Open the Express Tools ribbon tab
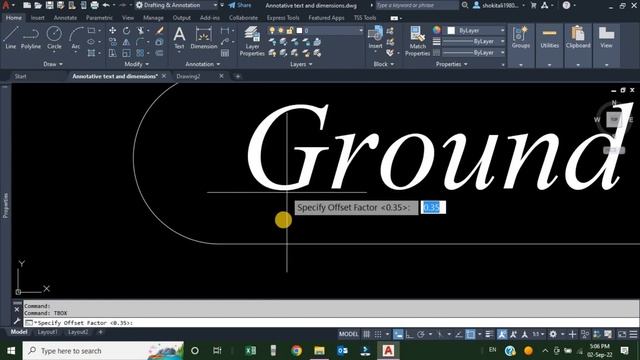The height and width of the screenshot is (360, 640). tap(283, 18)
